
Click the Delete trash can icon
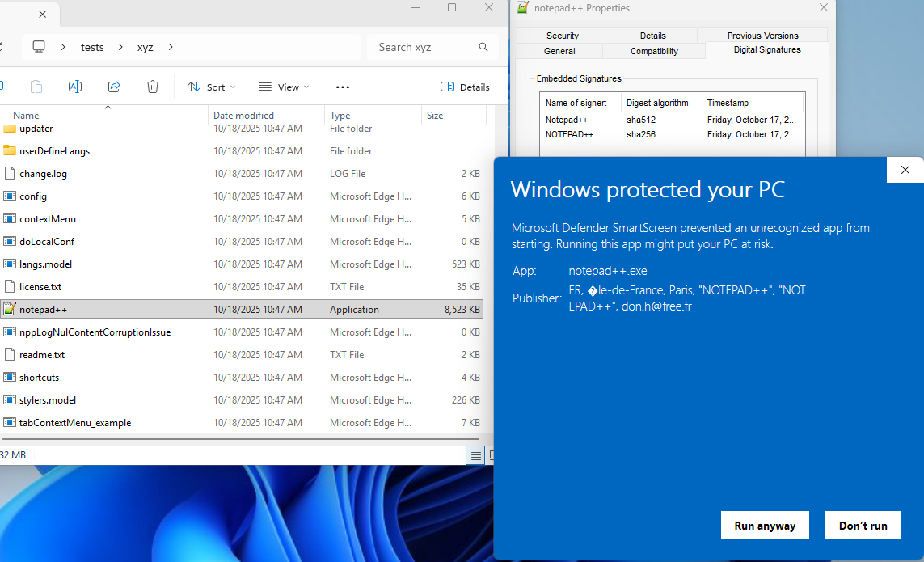click(x=153, y=87)
